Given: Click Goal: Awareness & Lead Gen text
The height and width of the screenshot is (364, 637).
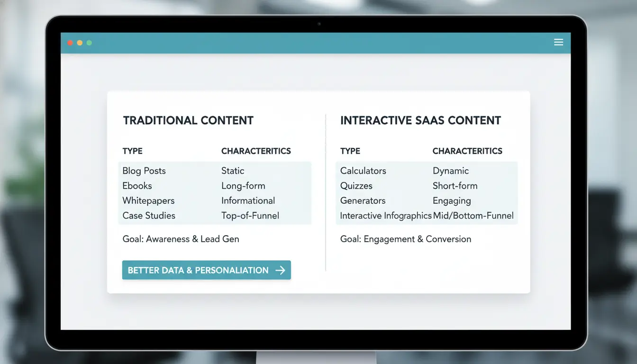Looking at the screenshot, I should (x=181, y=239).
